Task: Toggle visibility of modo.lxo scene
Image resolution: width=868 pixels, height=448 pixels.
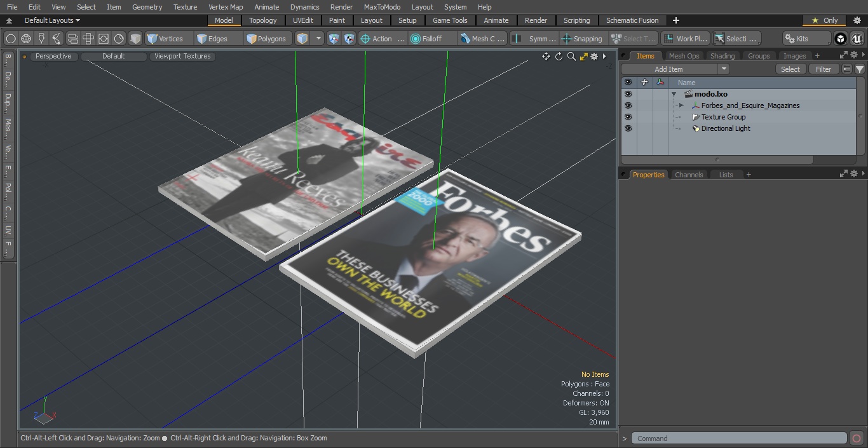Action: click(x=628, y=94)
